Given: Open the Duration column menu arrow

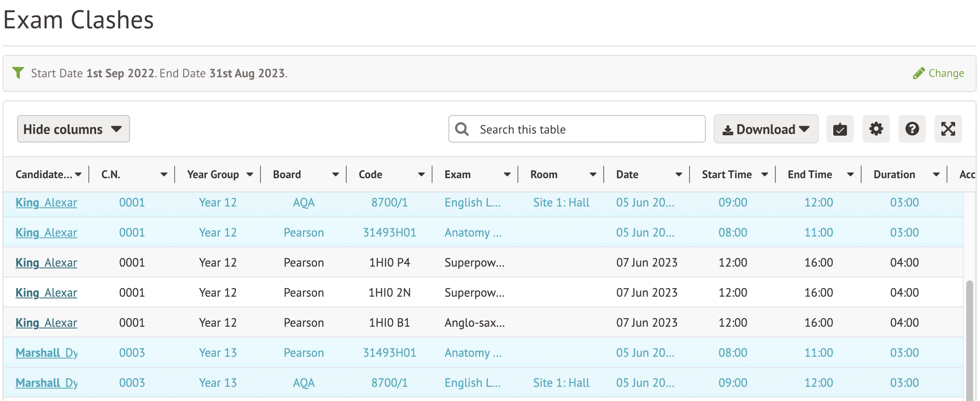Looking at the screenshot, I should [937, 174].
